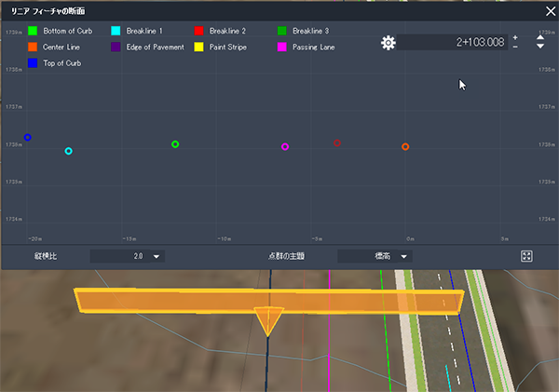The height and width of the screenshot is (392, 559).
Task: Select the Top of Curb legend label
Action: pyautogui.click(x=62, y=63)
